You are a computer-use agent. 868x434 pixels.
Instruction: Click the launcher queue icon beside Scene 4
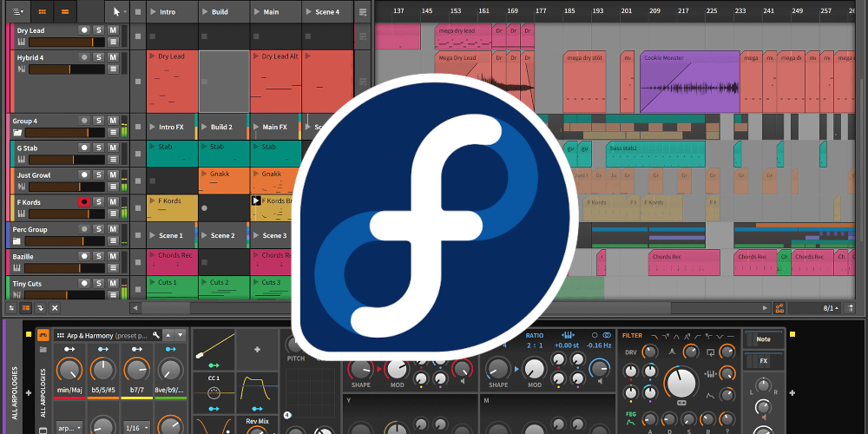click(363, 12)
